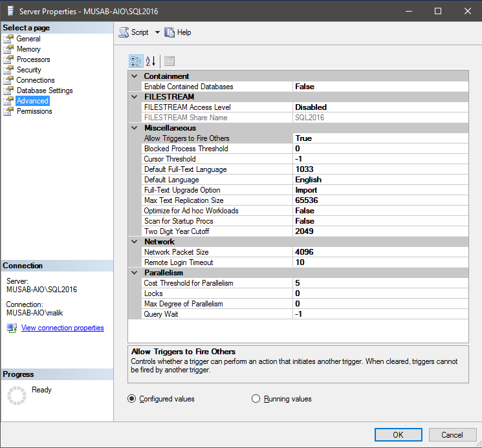Open the View connection properties link
The image size is (482, 448).
(62, 328)
